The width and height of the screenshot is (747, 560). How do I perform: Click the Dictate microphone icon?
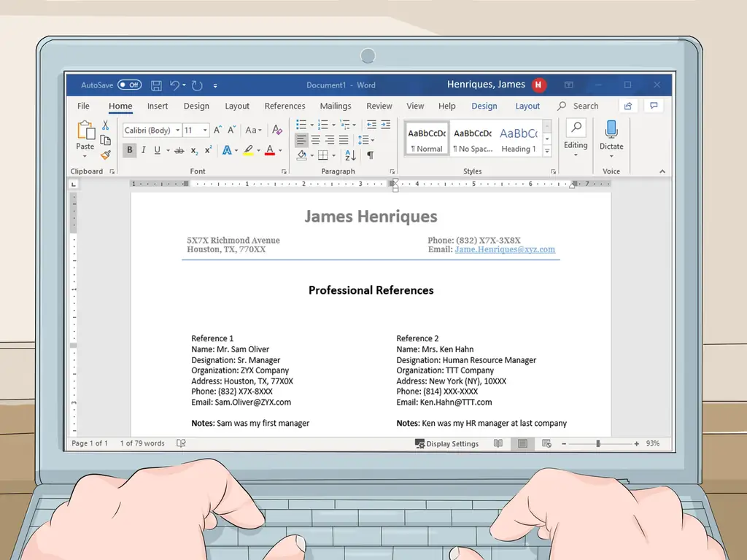[611, 130]
